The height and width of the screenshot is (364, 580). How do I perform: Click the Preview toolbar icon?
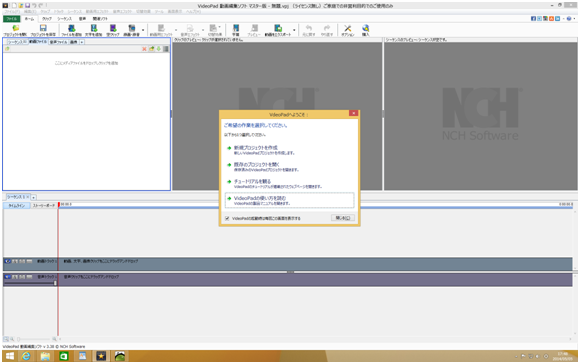(254, 30)
